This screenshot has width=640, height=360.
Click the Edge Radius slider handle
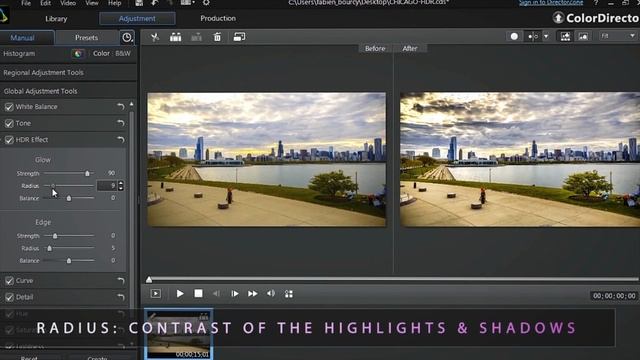tap(49, 248)
